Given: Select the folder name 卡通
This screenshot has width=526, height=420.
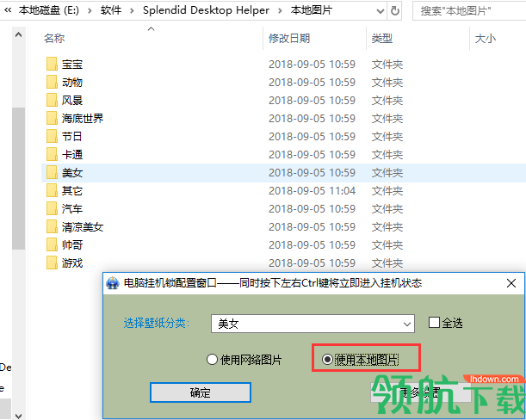Looking at the screenshot, I should 72,155.
